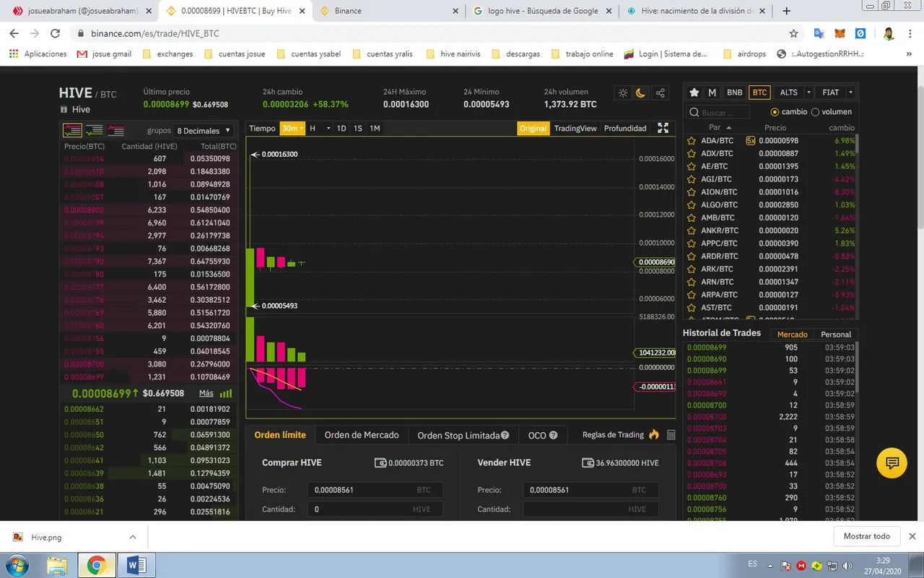This screenshot has height=578, width=924.
Task: Reload the page in Chrome
Action: tap(55, 33)
